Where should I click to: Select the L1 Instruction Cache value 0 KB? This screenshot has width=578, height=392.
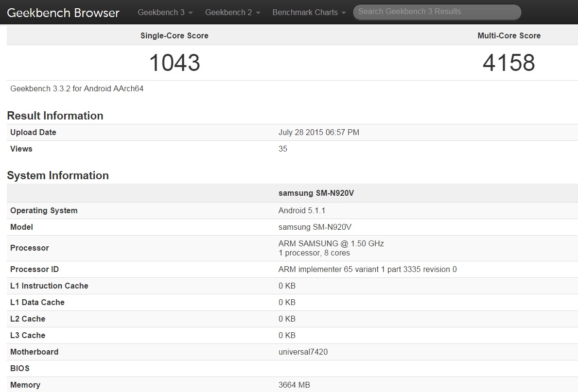(x=287, y=286)
